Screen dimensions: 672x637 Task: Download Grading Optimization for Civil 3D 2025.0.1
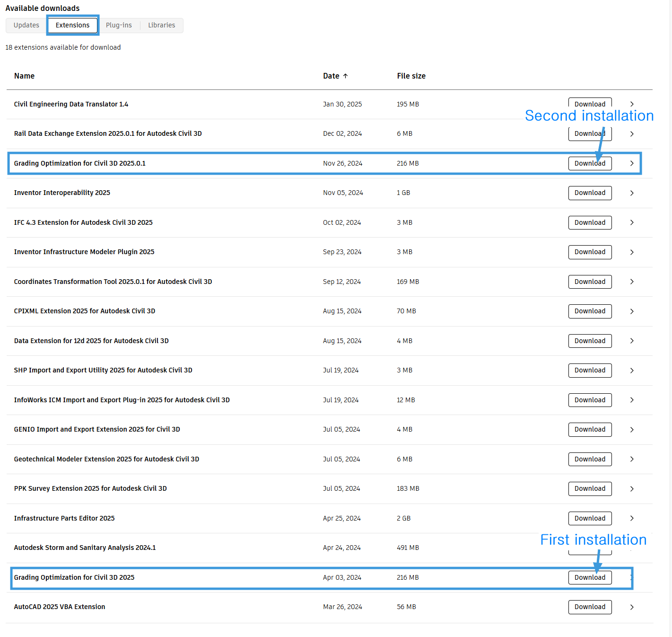590,163
